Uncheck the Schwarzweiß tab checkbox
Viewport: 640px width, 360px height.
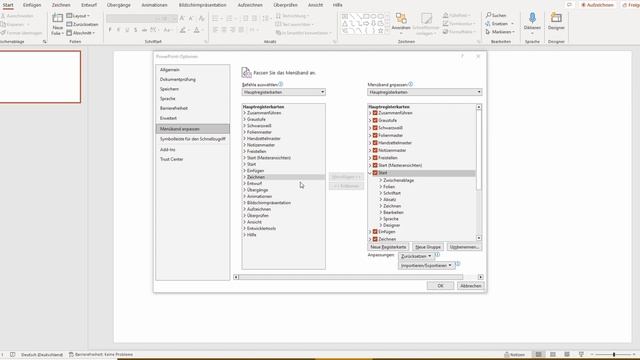pos(375,128)
